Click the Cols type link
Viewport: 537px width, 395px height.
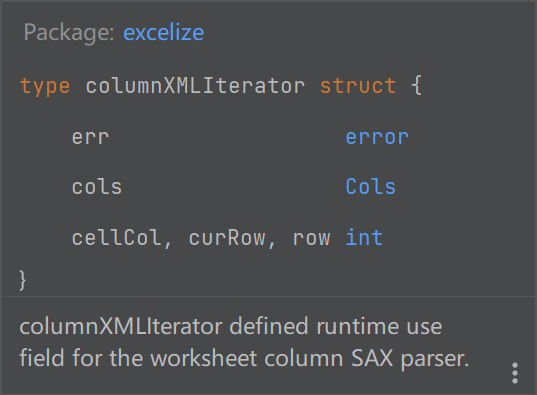(x=371, y=187)
